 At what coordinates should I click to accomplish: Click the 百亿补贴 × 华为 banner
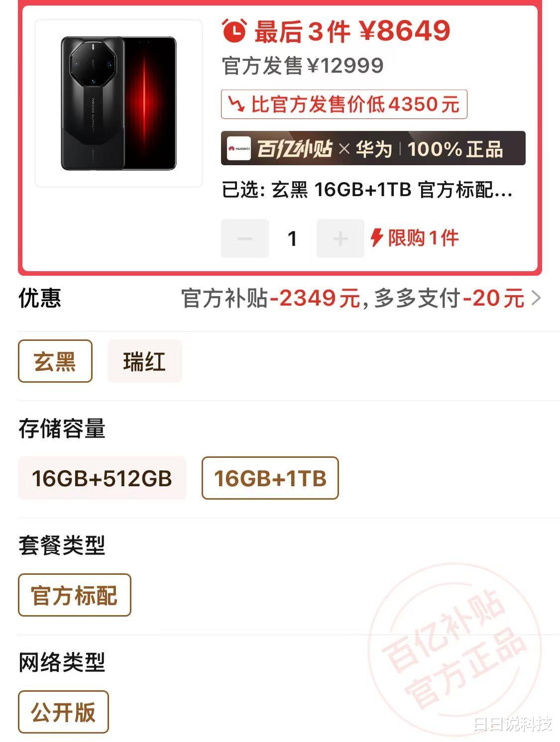click(x=373, y=148)
